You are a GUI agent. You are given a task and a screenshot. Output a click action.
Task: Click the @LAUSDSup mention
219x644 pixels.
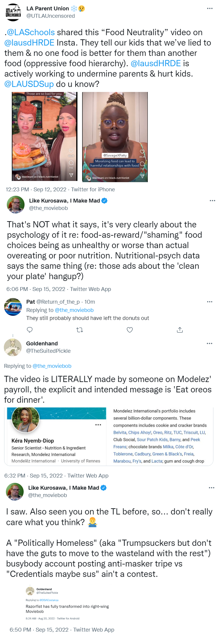point(29,84)
